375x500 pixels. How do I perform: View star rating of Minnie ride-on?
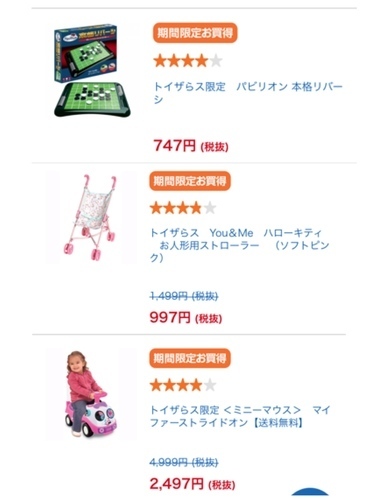tap(183, 385)
